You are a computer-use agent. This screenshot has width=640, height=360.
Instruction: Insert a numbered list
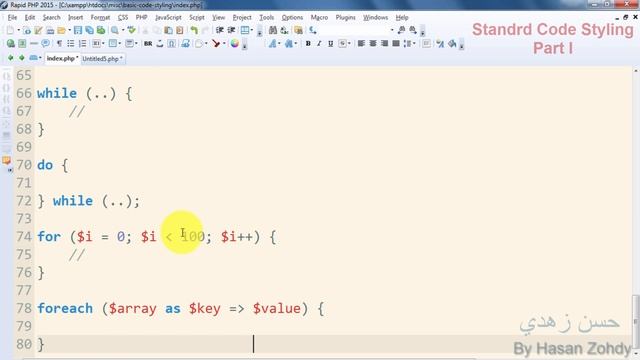coord(82,43)
